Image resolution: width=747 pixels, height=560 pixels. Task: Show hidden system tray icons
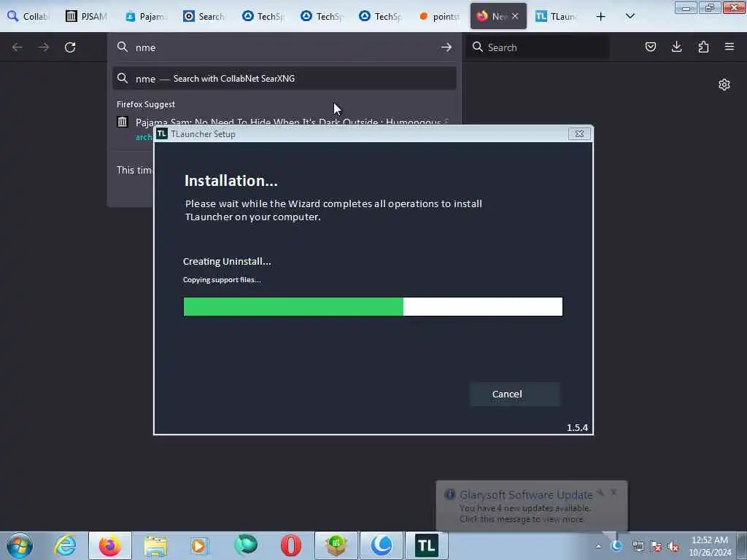598,546
